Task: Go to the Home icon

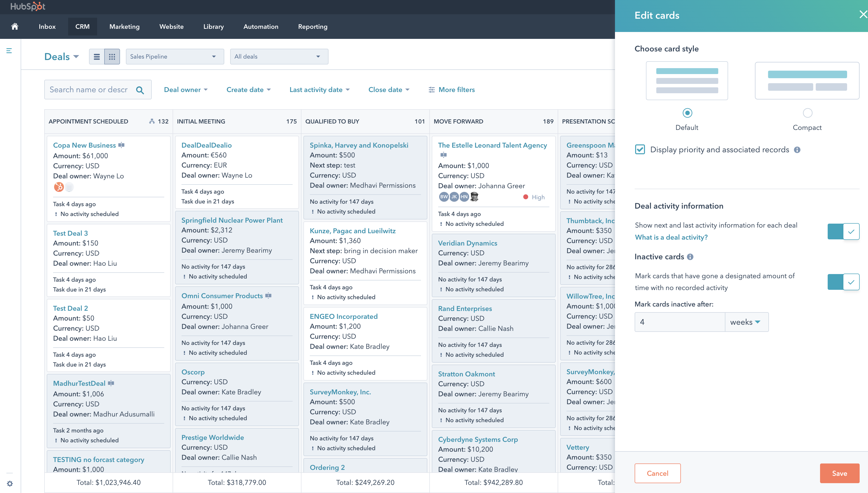Action: point(15,26)
